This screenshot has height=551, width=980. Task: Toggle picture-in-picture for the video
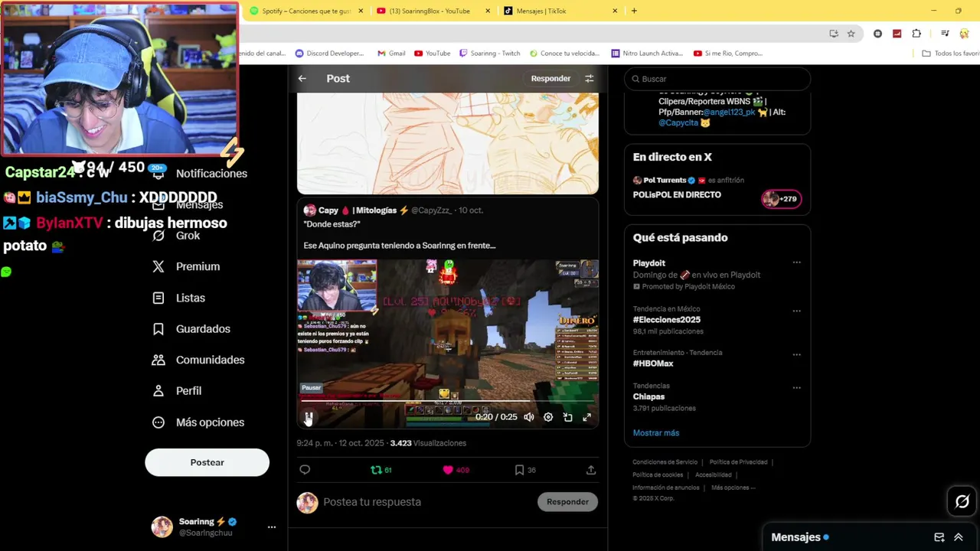point(567,417)
